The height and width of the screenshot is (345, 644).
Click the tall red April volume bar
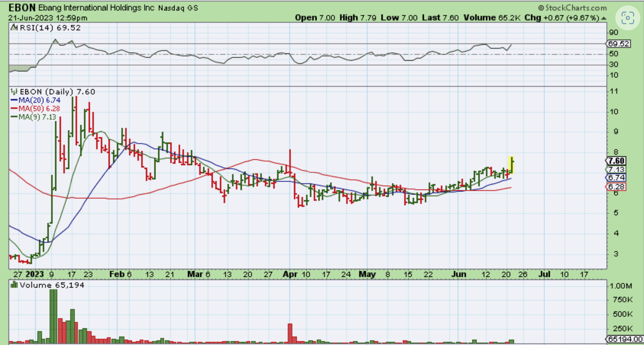click(x=290, y=333)
